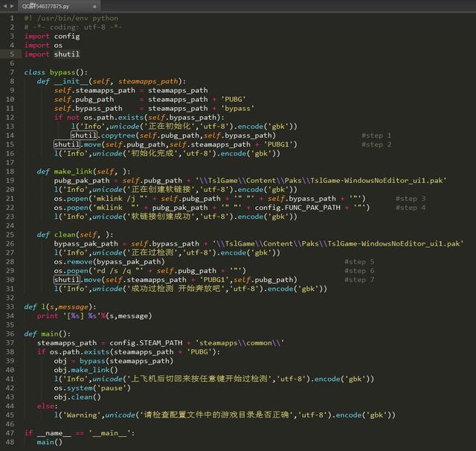This screenshot has width=476, height=451.
Task: Click the string '软链接创建成功'
Action: pos(161,217)
